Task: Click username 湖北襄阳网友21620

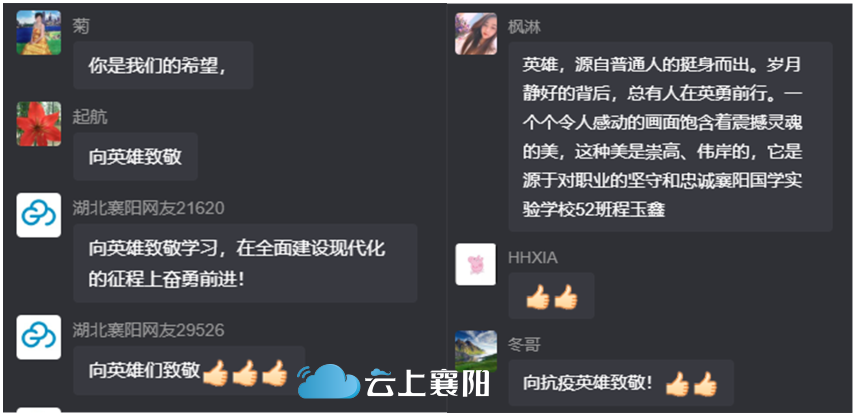Action: point(149,208)
